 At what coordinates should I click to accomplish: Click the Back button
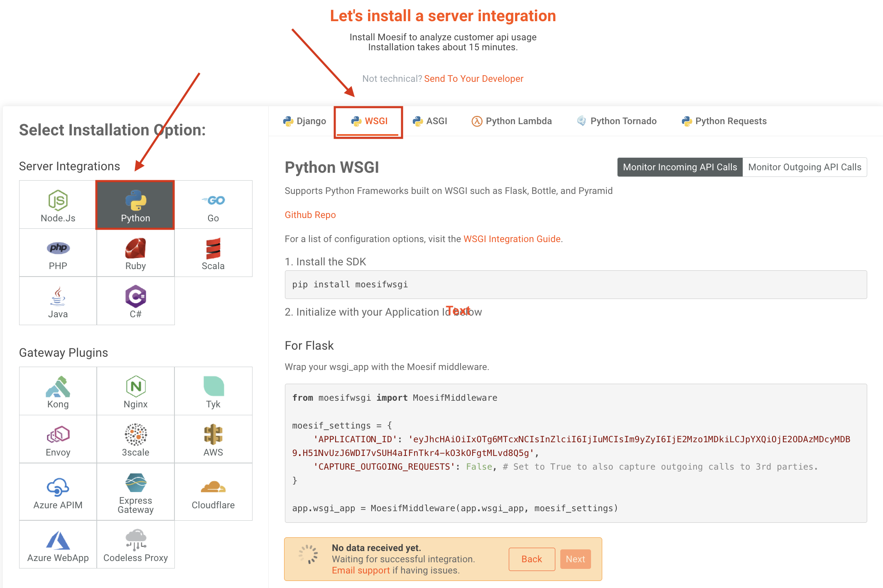pyautogui.click(x=532, y=559)
